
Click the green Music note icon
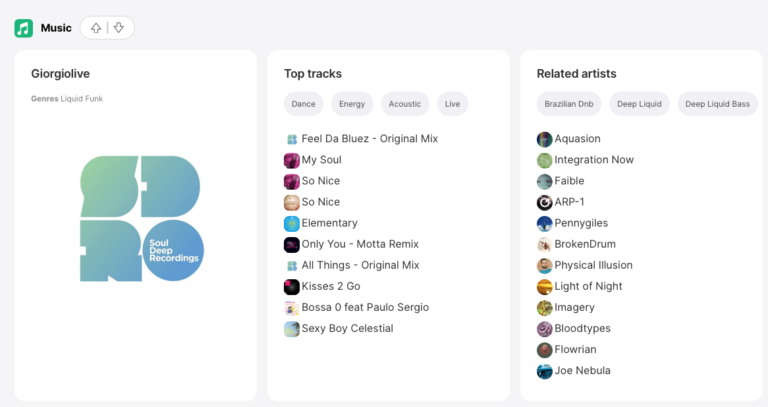pyautogui.click(x=24, y=28)
